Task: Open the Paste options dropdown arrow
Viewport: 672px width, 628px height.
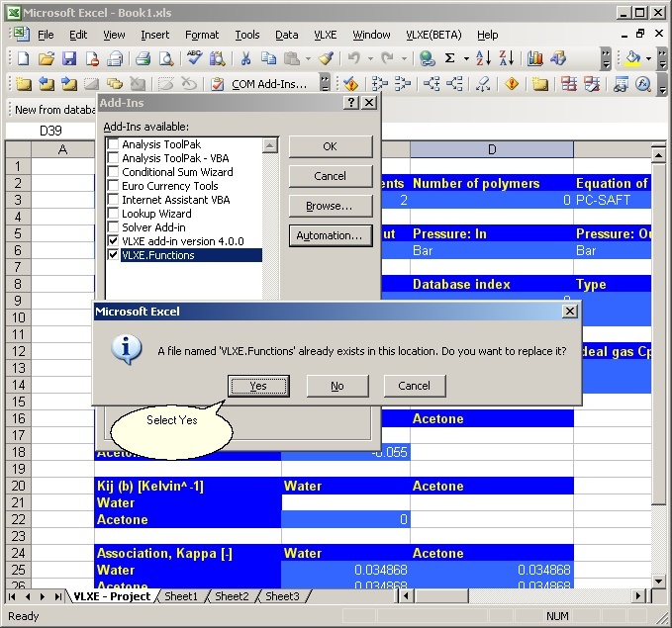Action: click(308, 58)
